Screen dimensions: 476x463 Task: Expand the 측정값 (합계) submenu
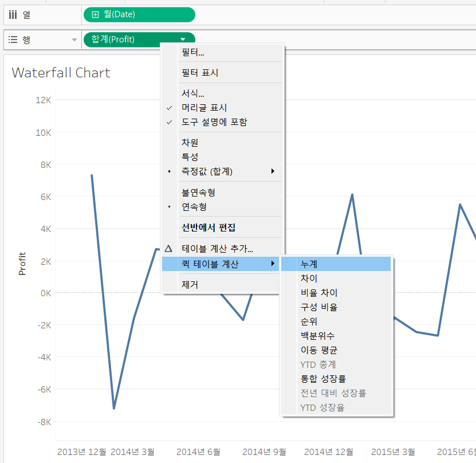pyautogui.click(x=222, y=171)
